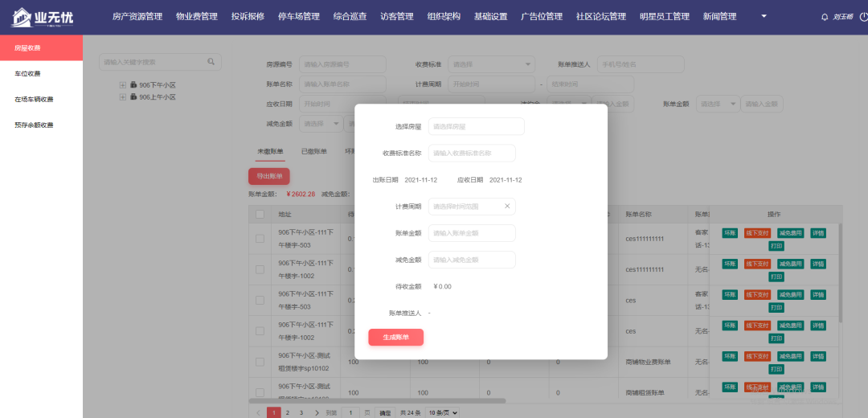The width and height of the screenshot is (868, 418).
Task: Open 物业费管理 menu
Action: point(197,17)
